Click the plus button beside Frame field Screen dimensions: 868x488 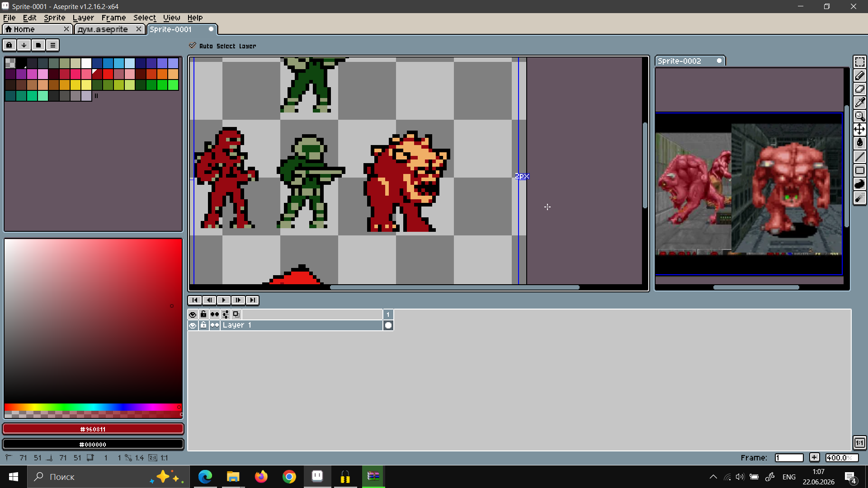tap(814, 458)
